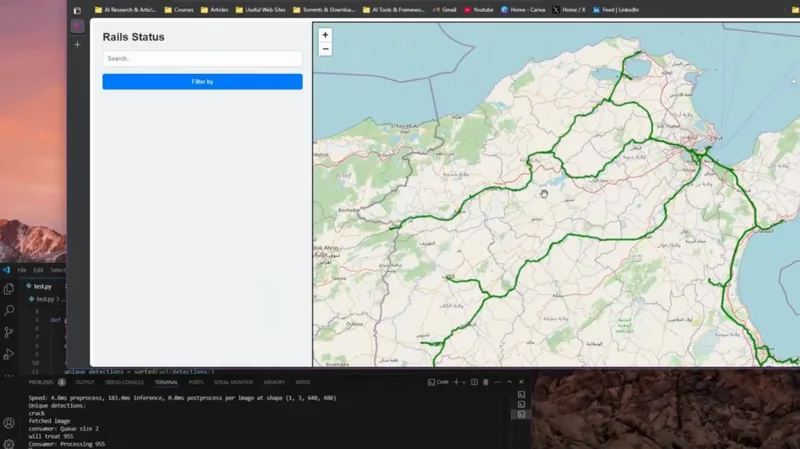Open the Home - Canva bookmark
This screenshot has width=800, height=449.
coord(523,10)
